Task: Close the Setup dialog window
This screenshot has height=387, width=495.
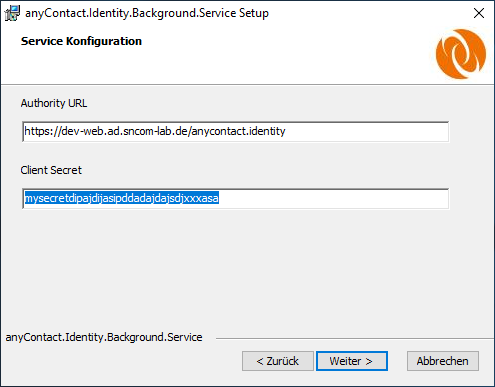Action: (x=479, y=13)
